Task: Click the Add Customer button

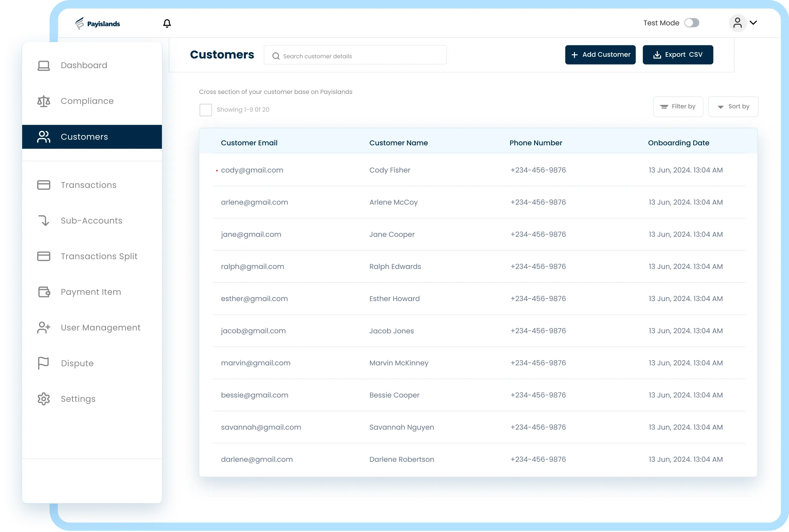Action: coord(600,54)
